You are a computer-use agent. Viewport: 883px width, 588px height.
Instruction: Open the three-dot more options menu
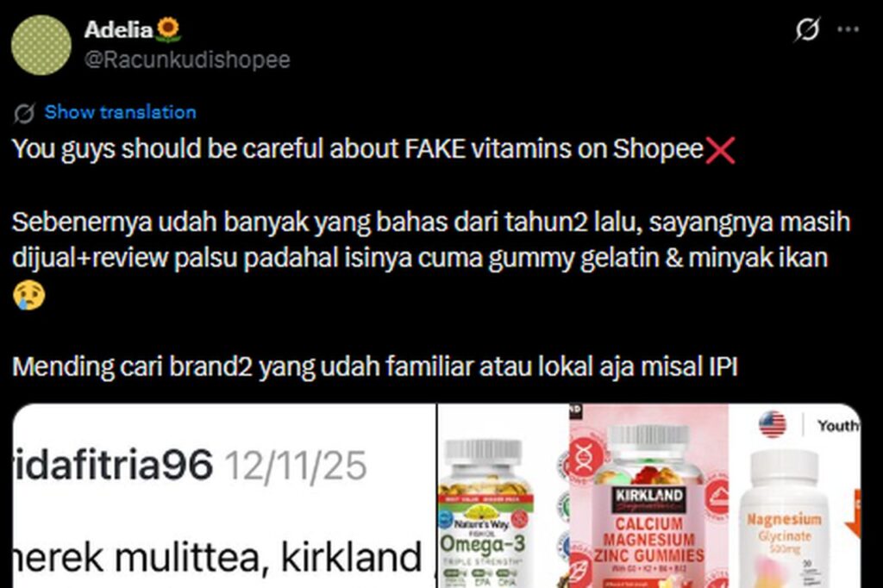pyautogui.click(x=849, y=29)
